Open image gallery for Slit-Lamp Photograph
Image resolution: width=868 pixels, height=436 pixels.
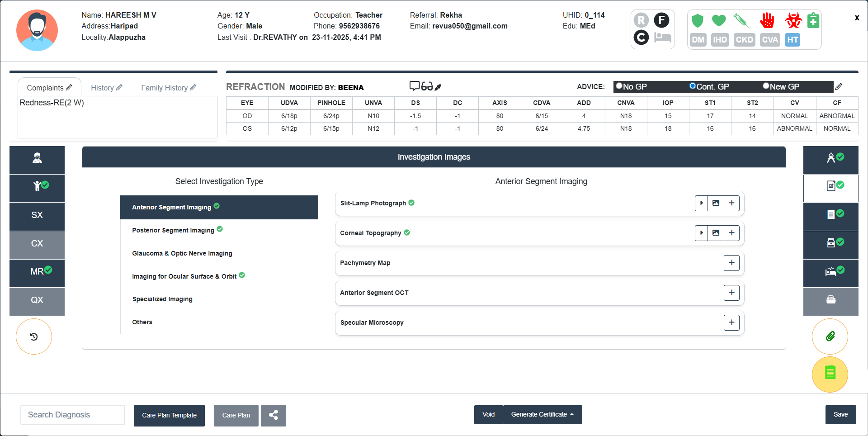pos(716,203)
